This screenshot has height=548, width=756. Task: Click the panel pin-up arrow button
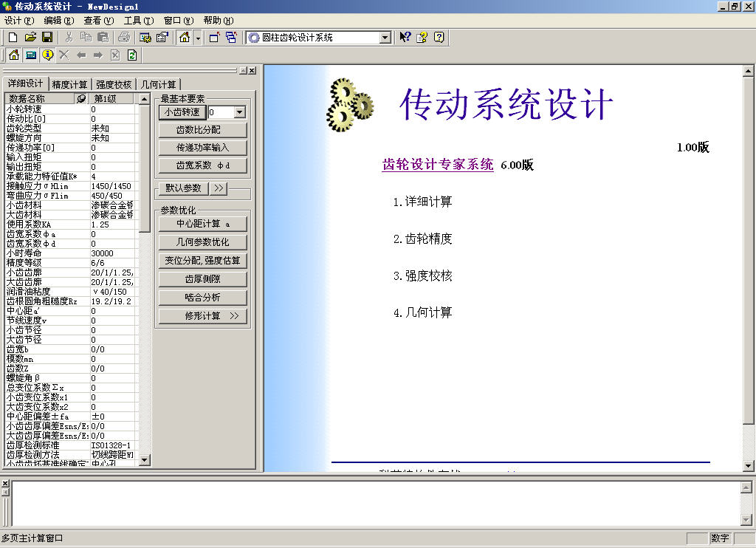click(244, 70)
